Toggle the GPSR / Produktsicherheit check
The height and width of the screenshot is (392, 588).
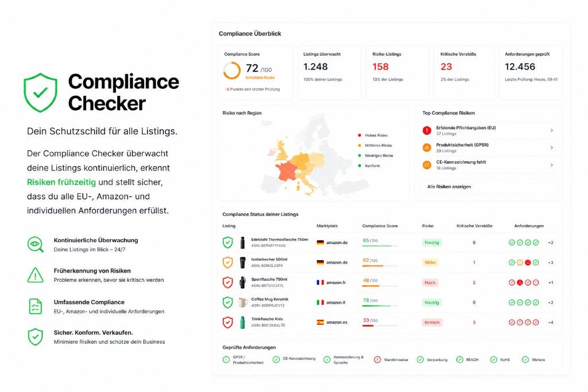tap(226, 360)
